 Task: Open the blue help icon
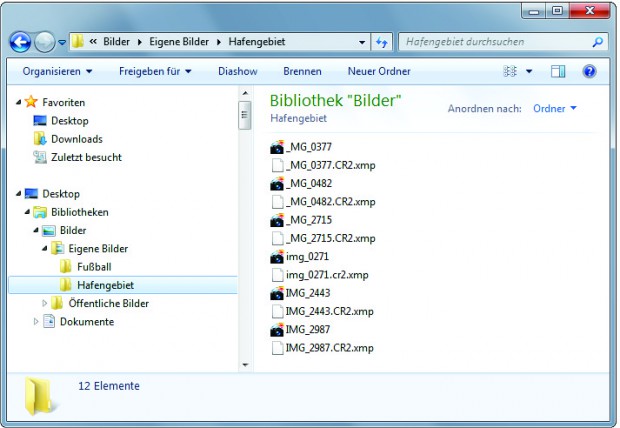(589, 72)
